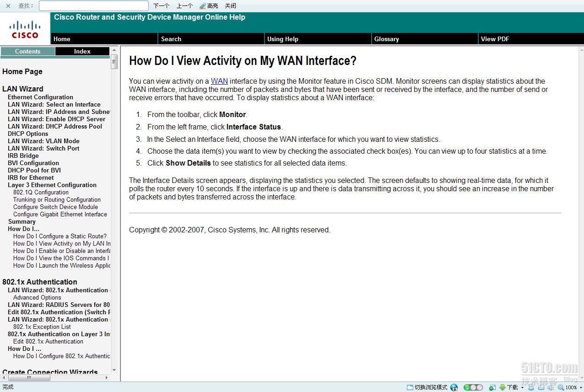Open Configure Switch Device Module topic
584x392 pixels.
(55, 207)
